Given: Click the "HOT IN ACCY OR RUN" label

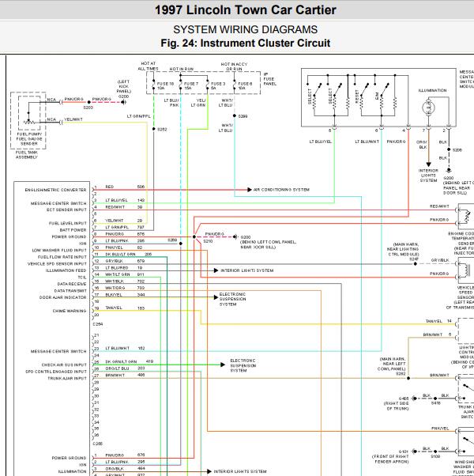Looking at the screenshot, I should [234, 66].
